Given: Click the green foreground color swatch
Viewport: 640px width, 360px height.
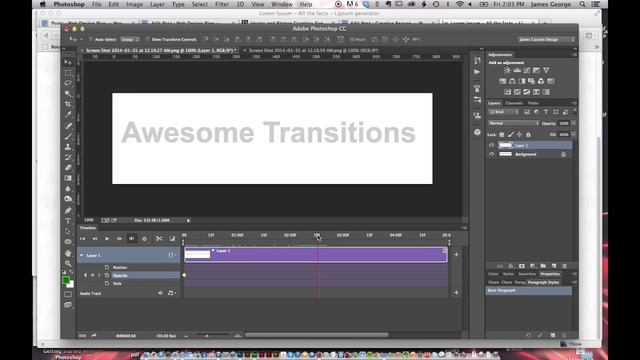Looking at the screenshot, I should pos(66,280).
